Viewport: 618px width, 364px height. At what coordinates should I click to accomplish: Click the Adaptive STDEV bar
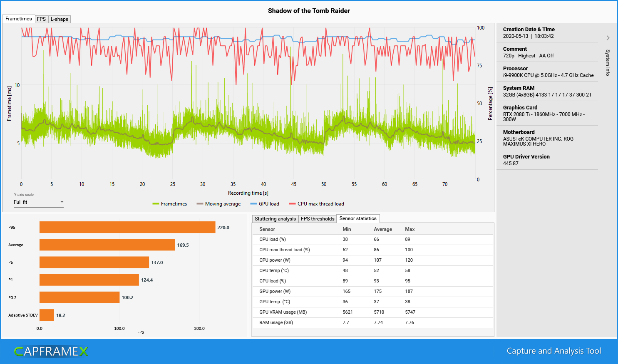click(47, 315)
